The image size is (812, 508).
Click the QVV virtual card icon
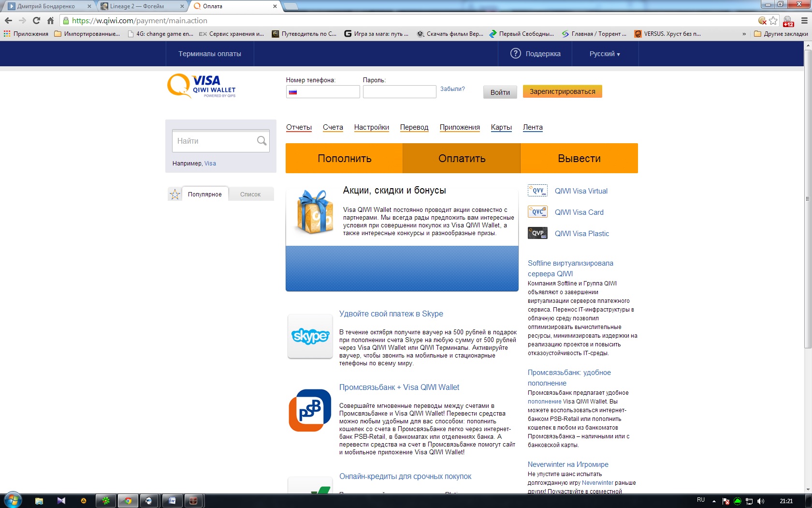(537, 191)
